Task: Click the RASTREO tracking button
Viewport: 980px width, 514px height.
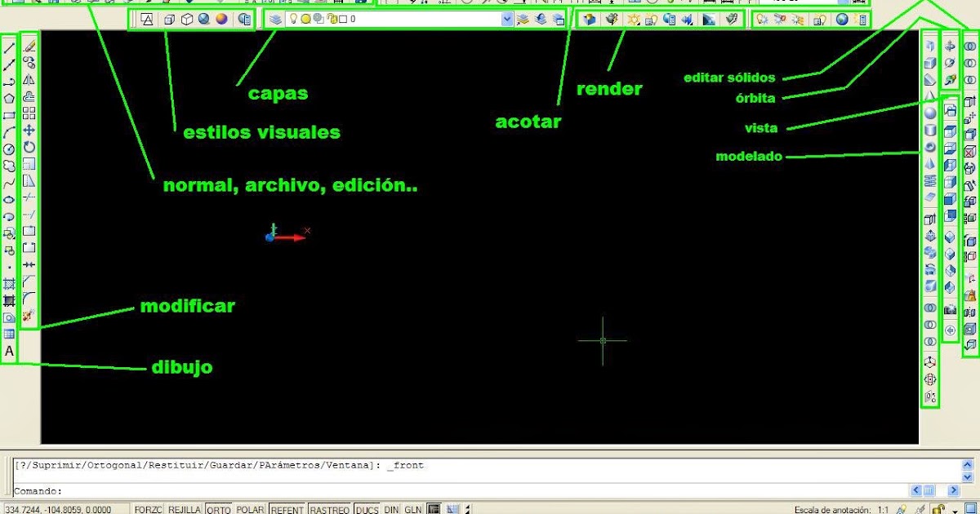Action: click(331, 509)
